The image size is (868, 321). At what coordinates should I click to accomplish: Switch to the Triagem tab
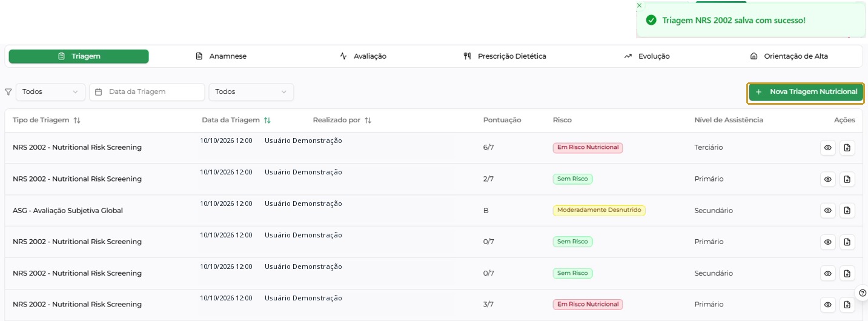79,56
